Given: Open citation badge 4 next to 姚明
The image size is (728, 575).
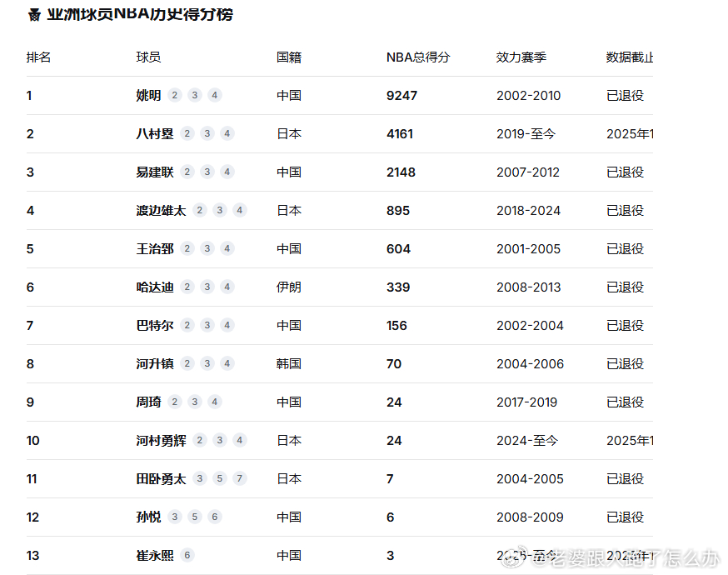Looking at the screenshot, I should (215, 95).
